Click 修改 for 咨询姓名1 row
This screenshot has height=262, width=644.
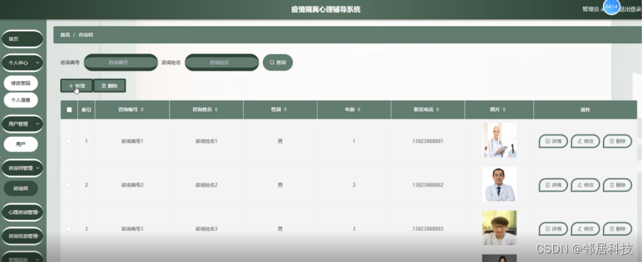(585, 141)
